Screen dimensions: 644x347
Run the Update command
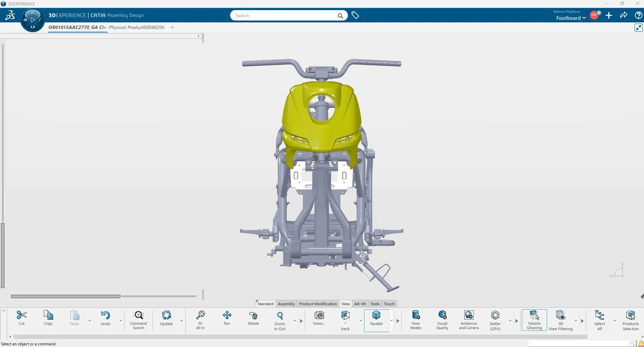pyautogui.click(x=166, y=318)
